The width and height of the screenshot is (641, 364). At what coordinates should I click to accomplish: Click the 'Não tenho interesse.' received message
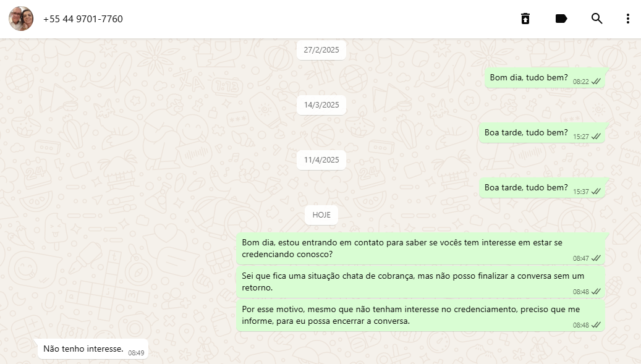pyautogui.click(x=93, y=349)
